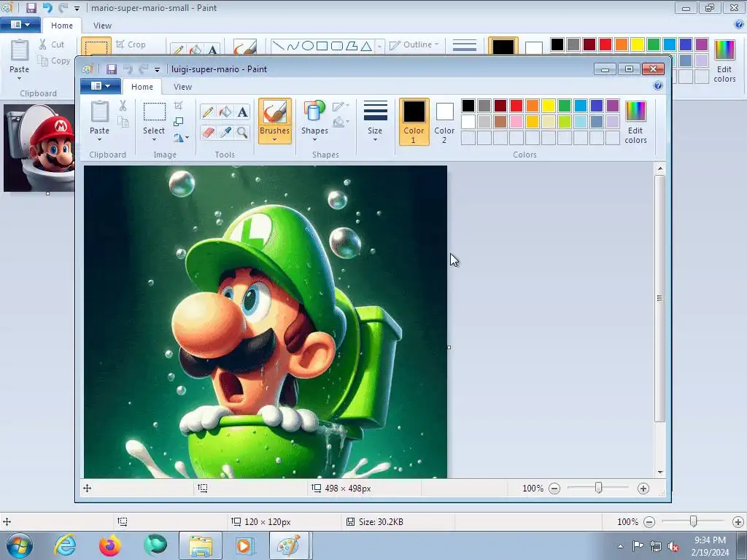Launch Firefox from the taskbar

(x=110, y=545)
